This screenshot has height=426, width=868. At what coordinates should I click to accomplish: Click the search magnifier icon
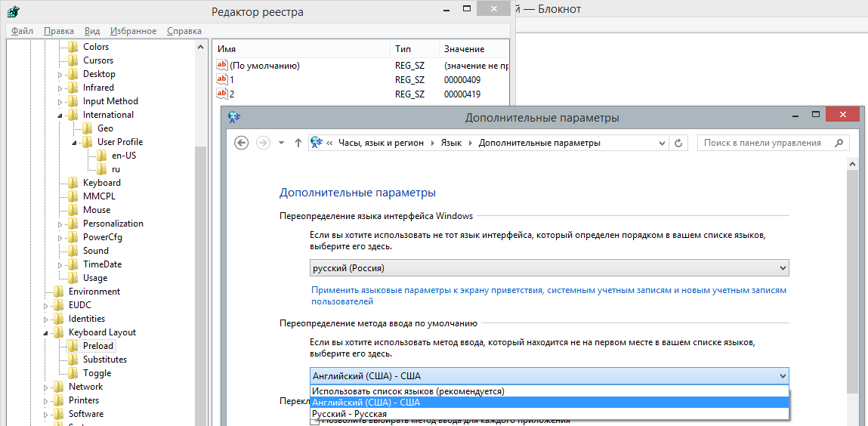839,143
